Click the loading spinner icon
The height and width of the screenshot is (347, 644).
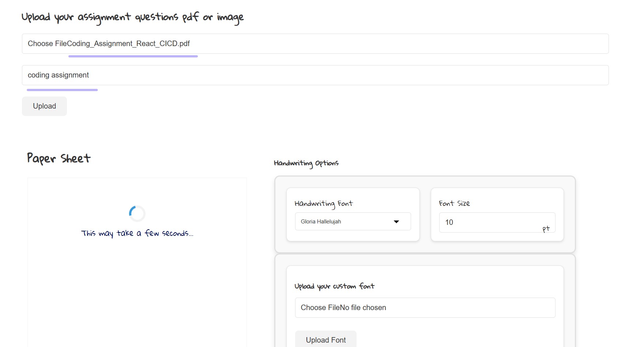click(137, 214)
